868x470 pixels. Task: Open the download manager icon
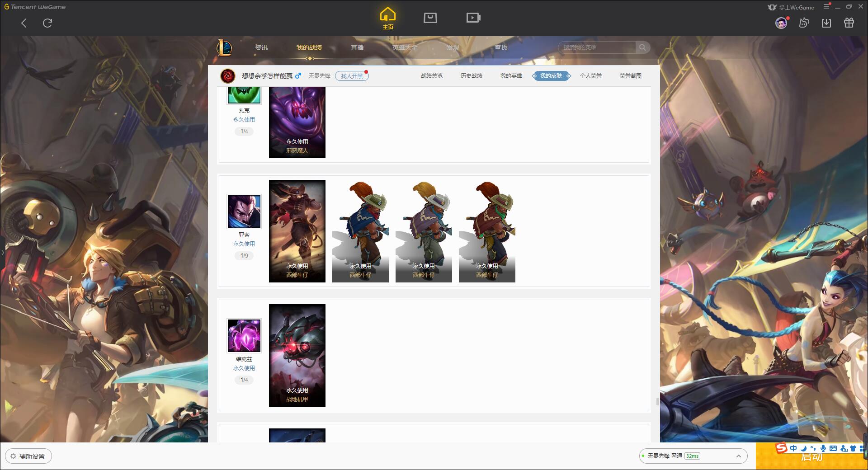pyautogui.click(x=826, y=23)
